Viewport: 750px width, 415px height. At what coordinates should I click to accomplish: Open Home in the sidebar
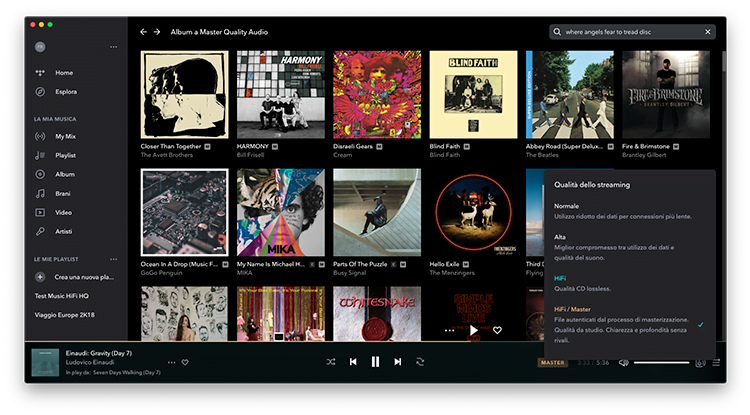click(64, 73)
